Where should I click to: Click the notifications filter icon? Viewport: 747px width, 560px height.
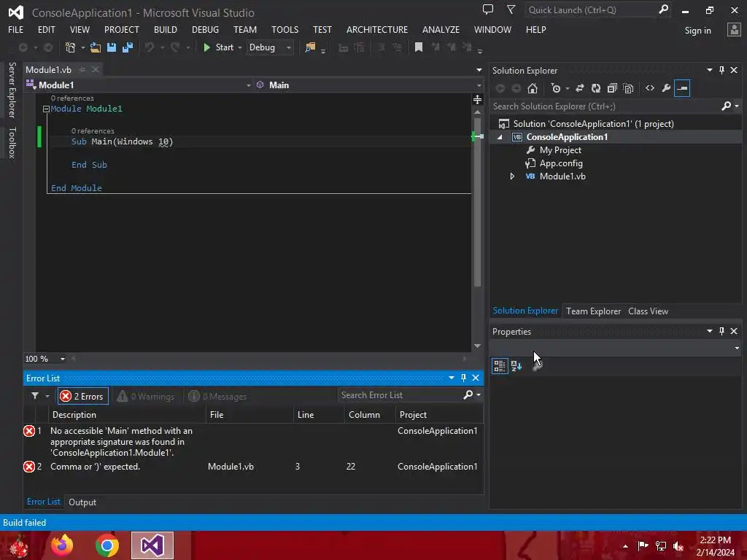point(511,9)
